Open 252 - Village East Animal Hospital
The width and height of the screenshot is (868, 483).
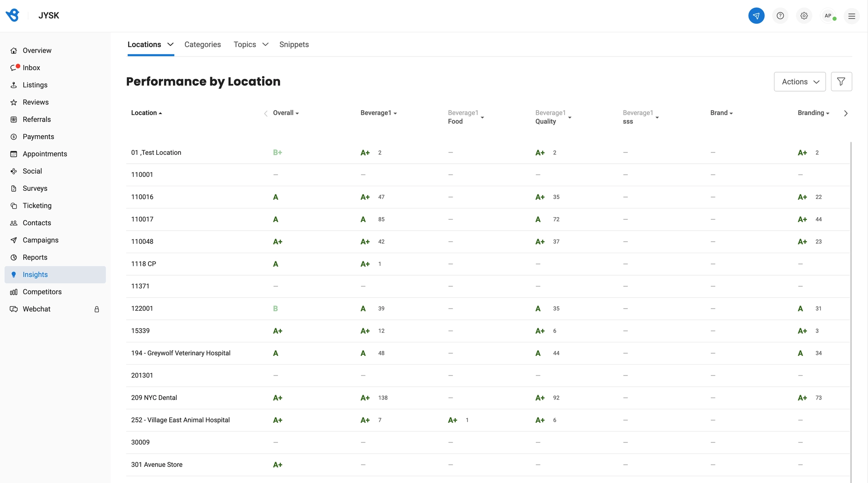pyautogui.click(x=180, y=420)
